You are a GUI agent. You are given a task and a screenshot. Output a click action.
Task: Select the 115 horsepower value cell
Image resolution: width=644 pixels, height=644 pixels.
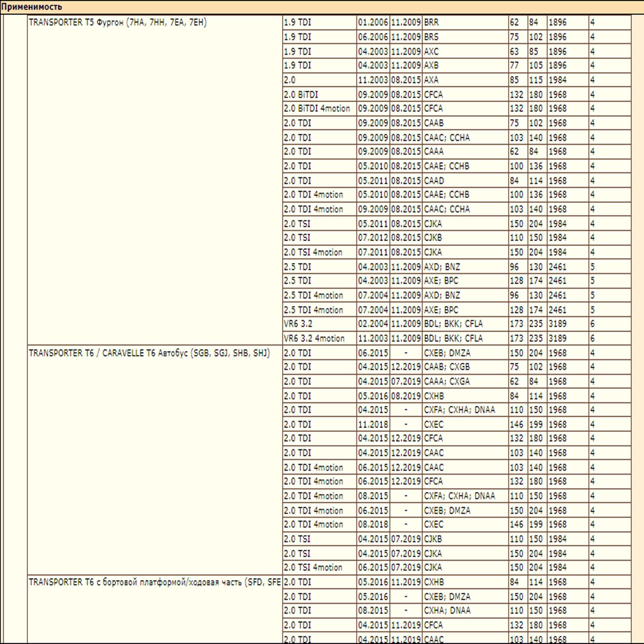coord(536,80)
